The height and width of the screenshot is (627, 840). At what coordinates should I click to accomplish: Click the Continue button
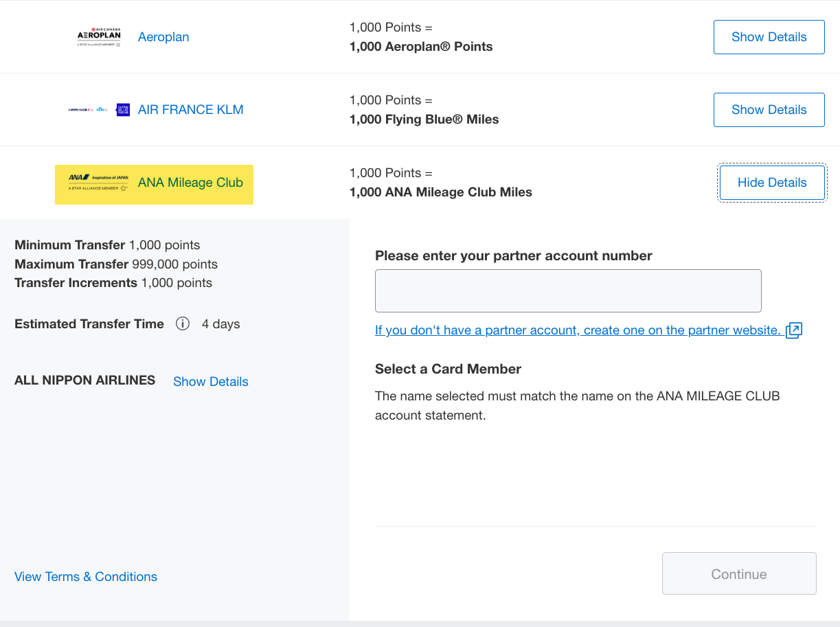click(x=739, y=573)
